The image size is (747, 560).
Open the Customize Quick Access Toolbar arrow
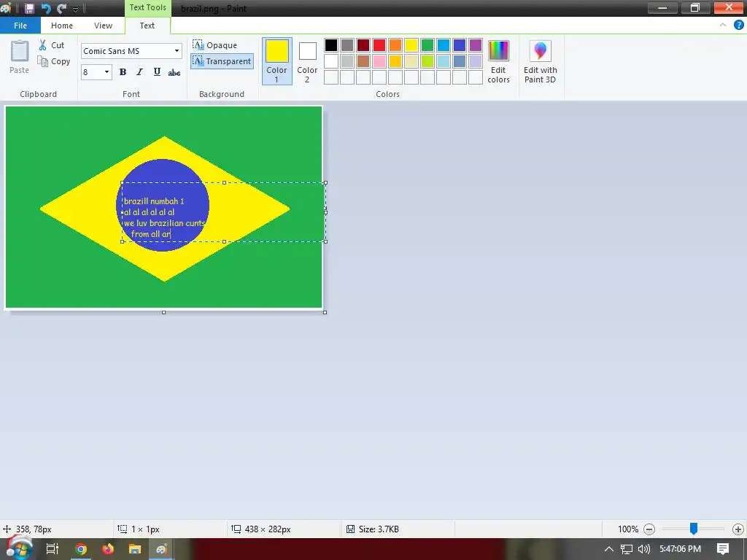tap(75, 9)
